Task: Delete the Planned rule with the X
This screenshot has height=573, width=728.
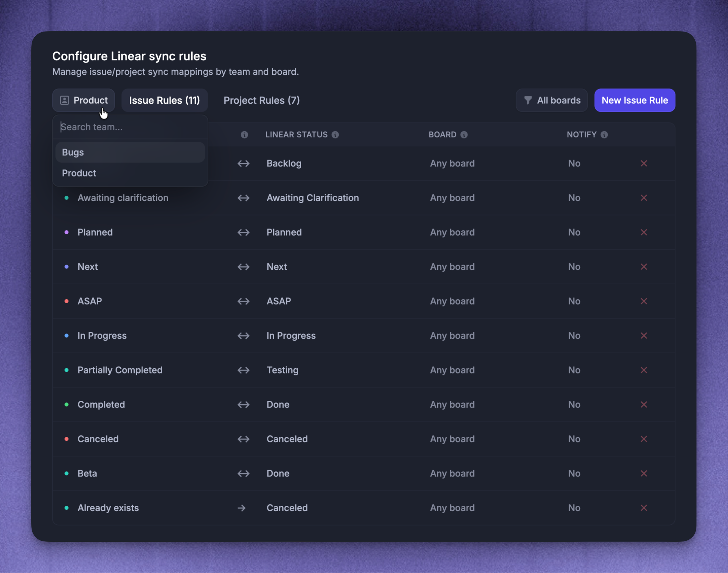Action: [643, 232]
